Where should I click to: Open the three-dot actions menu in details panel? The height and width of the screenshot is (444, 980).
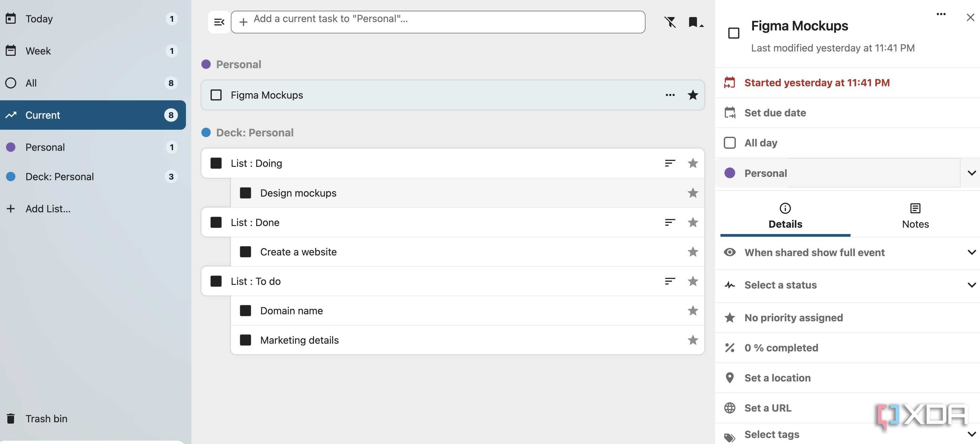pos(941,14)
